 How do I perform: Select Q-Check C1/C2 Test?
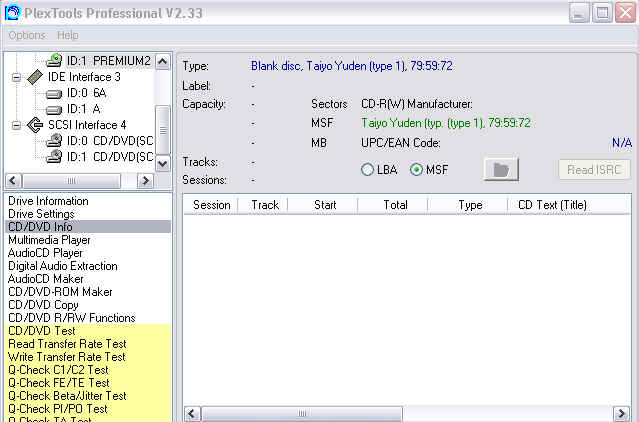(x=88, y=370)
